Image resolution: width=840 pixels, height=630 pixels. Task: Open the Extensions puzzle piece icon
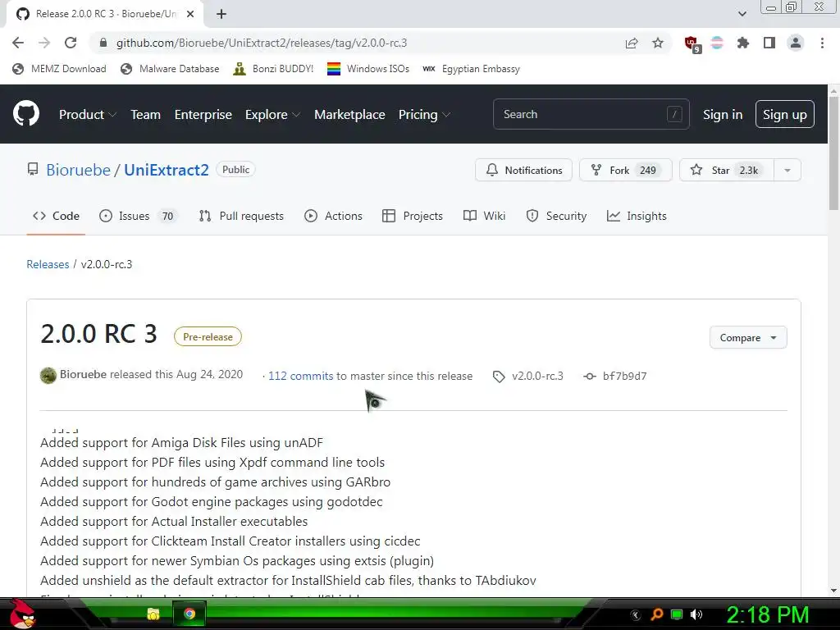[x=743, y=43]
